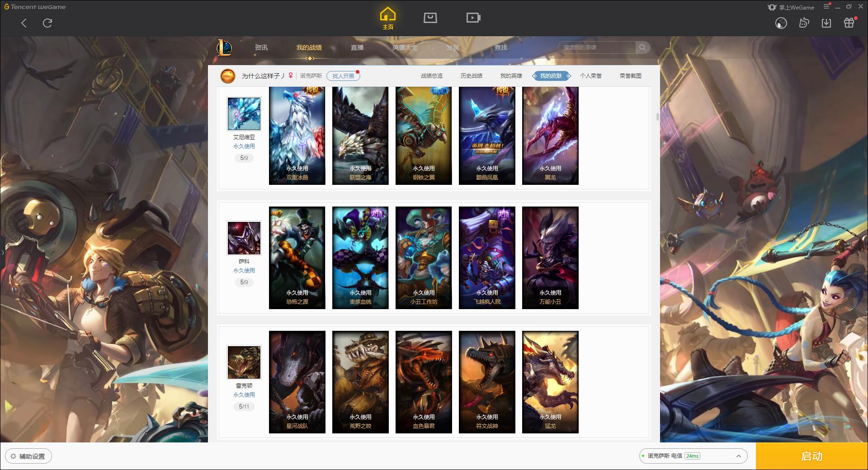Switch to the 我的战绩 tab
The image size is (868, 470).
309,47
